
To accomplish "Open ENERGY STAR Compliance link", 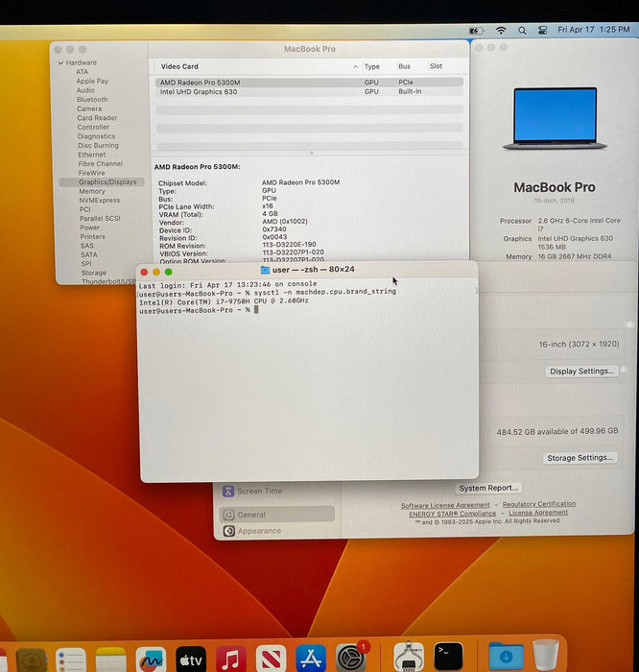I will (x=452, y=514).
